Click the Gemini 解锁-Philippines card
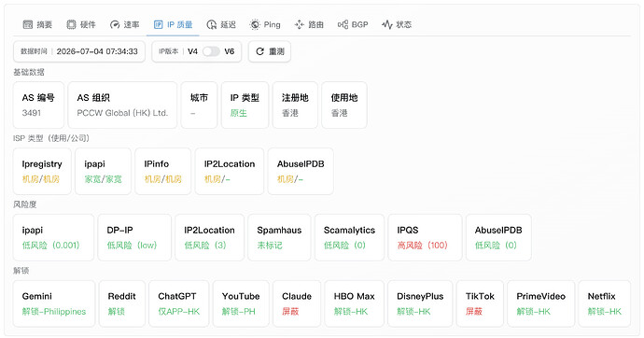This screenshot has width=644, height=338. (54, 303)
